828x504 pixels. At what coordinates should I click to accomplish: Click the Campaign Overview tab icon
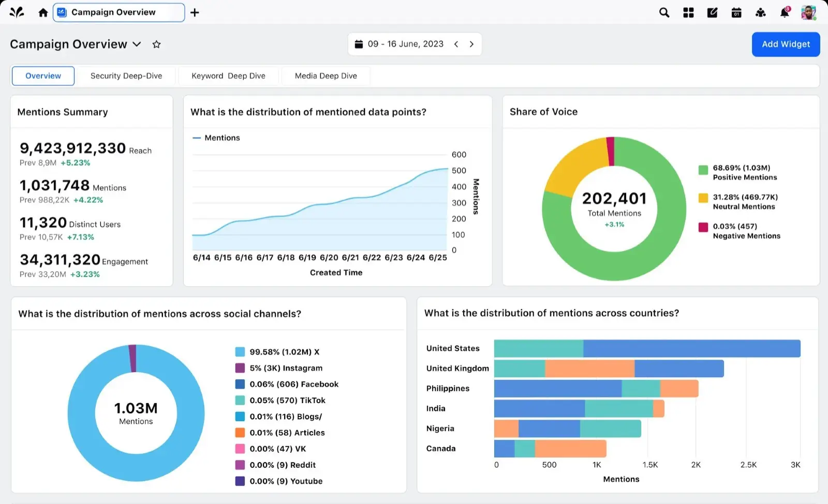click(x=62, y=12)
